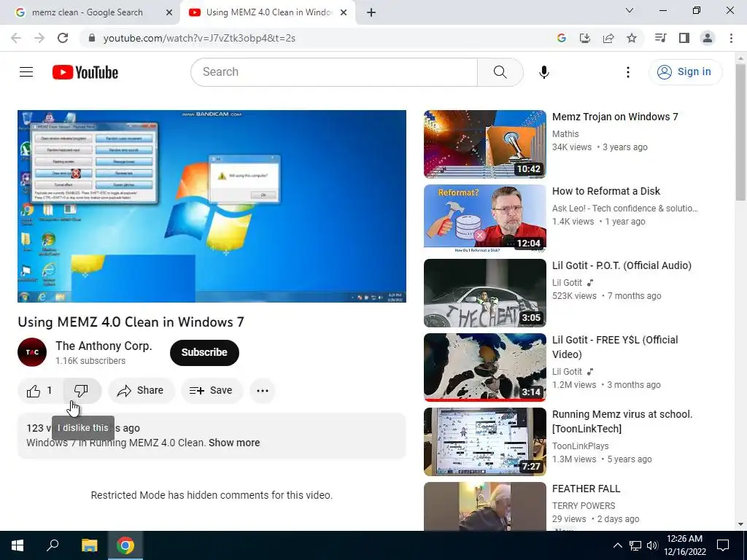Screen dimensions: 747x560
Task: Subscribe to The Anthony Corp.
Action: tap(204, 352)
